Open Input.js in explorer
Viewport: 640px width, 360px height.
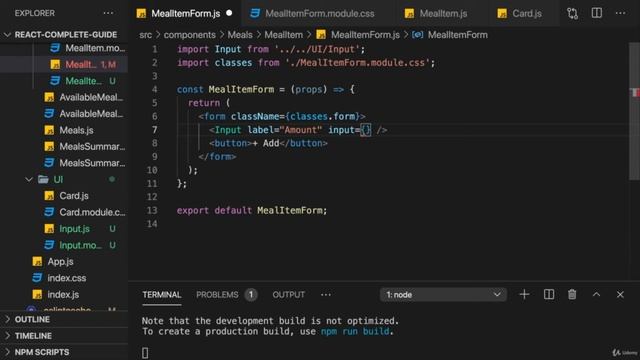(64, 229)
